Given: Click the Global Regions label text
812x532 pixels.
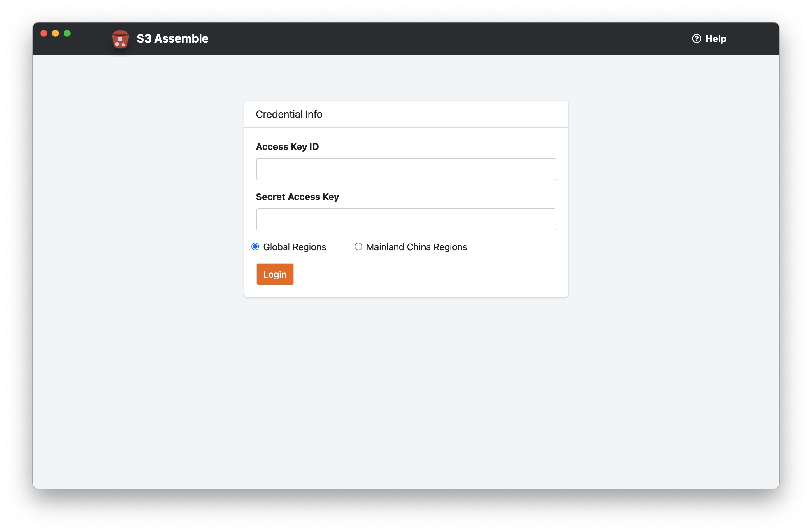Looking at the screenshot, I should coord(294,247).
